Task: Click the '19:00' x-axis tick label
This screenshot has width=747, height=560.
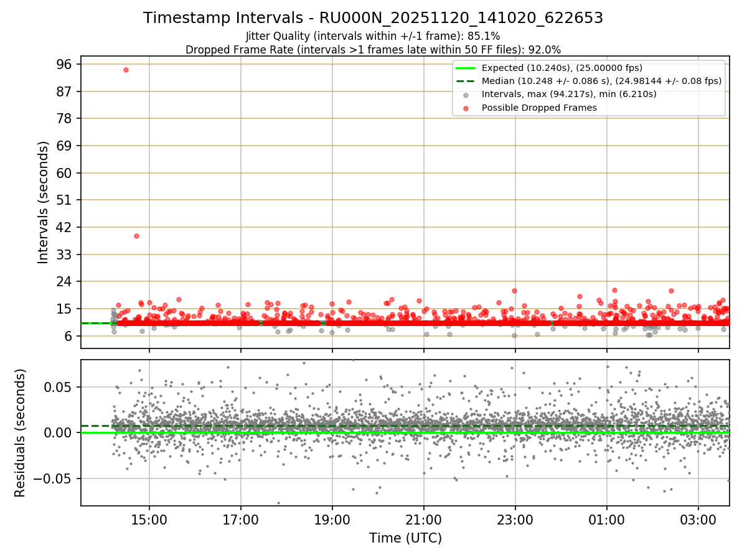Action: pyautogui.click(x=332, y=519)
